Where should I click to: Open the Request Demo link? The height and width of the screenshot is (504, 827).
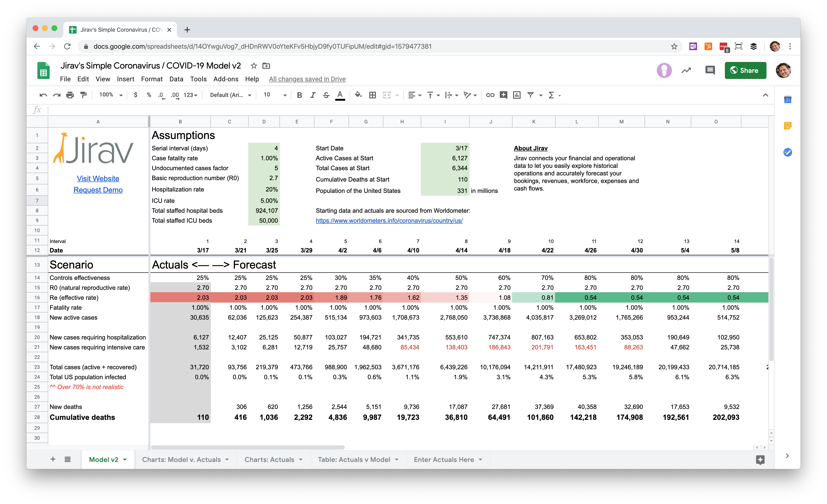click(98, 190)
